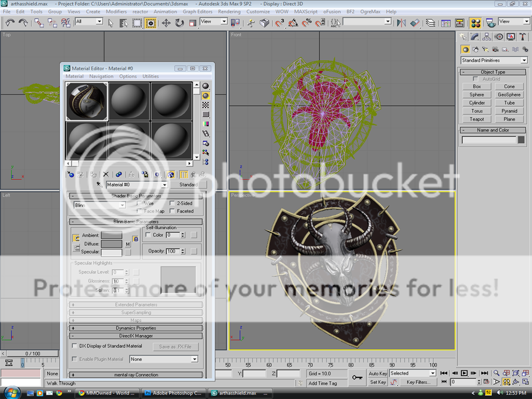Image resolution: width=532 pixels, height=399 pixels.
Task: Click the material type Standard button
Action: [x=188, y=184]
